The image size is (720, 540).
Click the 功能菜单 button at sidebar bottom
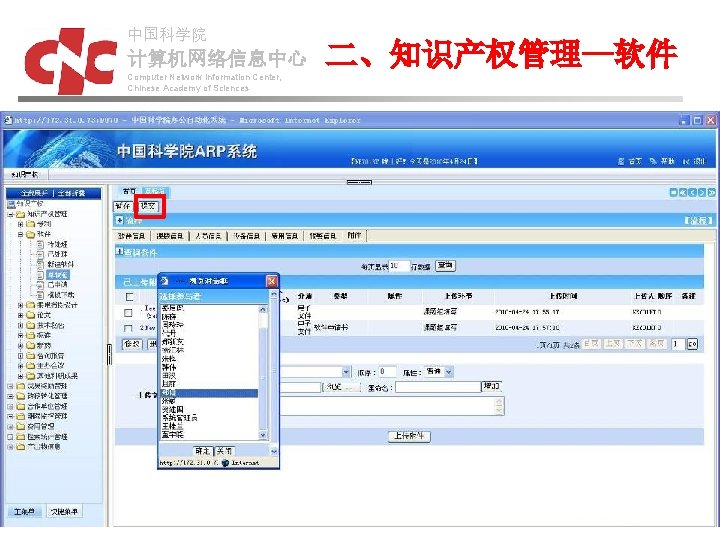[64, 512]
